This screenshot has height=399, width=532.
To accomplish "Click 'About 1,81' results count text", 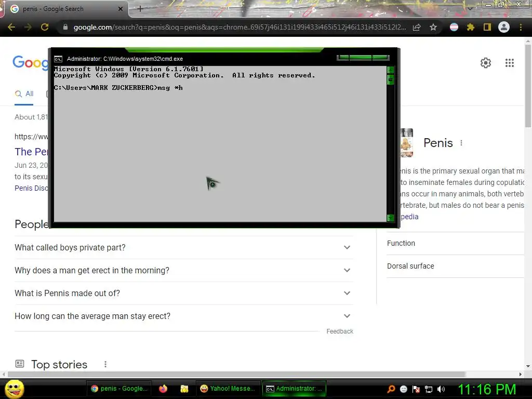I will pos(31,117).
